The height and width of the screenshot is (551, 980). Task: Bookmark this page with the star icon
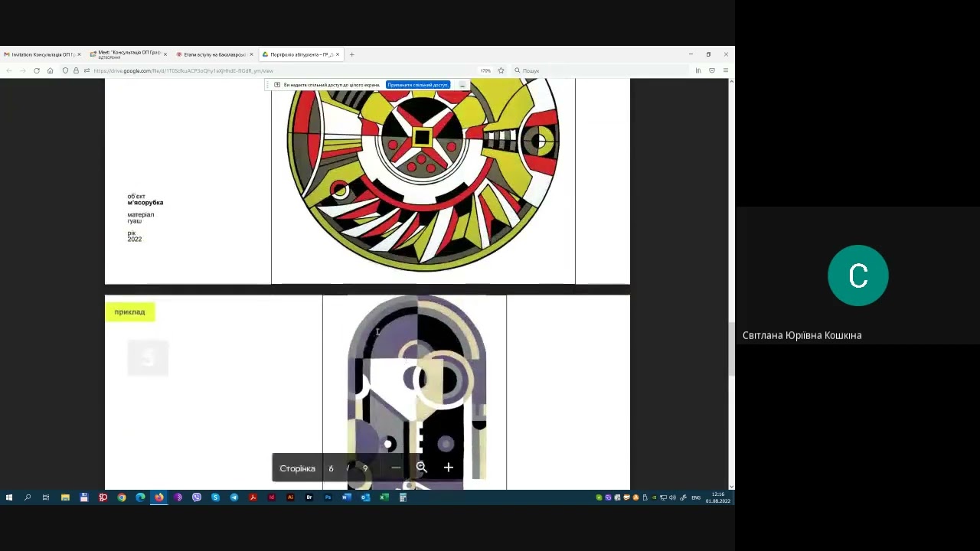pos(501,70)
